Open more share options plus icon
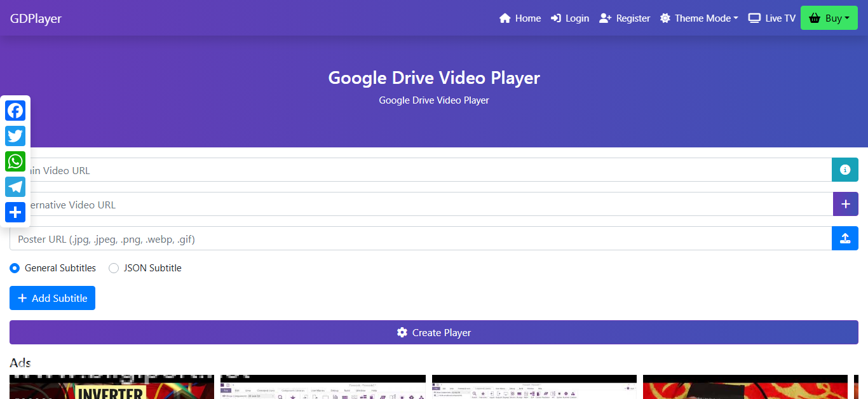 (15, 212)
